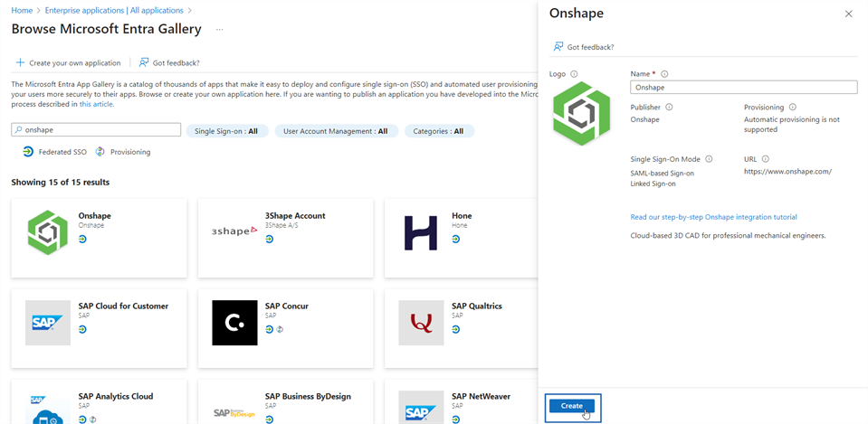
Task: Open the Onshape integration tutorial link
Action: tap(713, 217)
